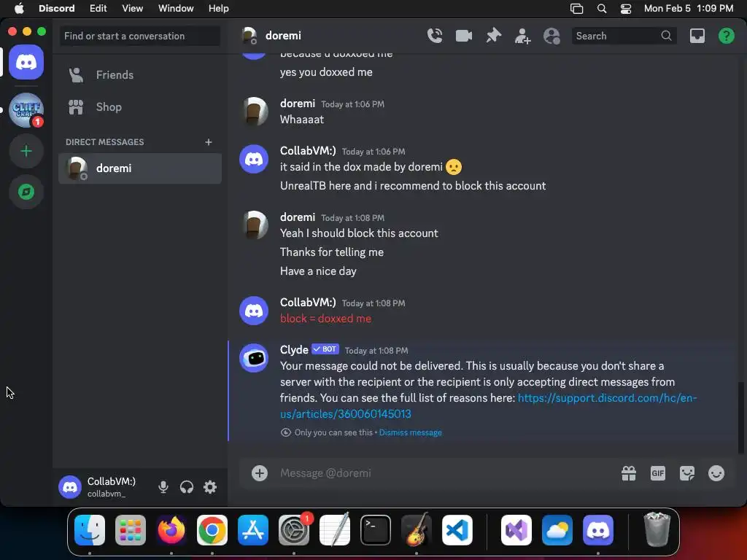The width and height of the screenshot is (747, 560).
Task: Click doremi name in chat header
Action: [283, 36]
